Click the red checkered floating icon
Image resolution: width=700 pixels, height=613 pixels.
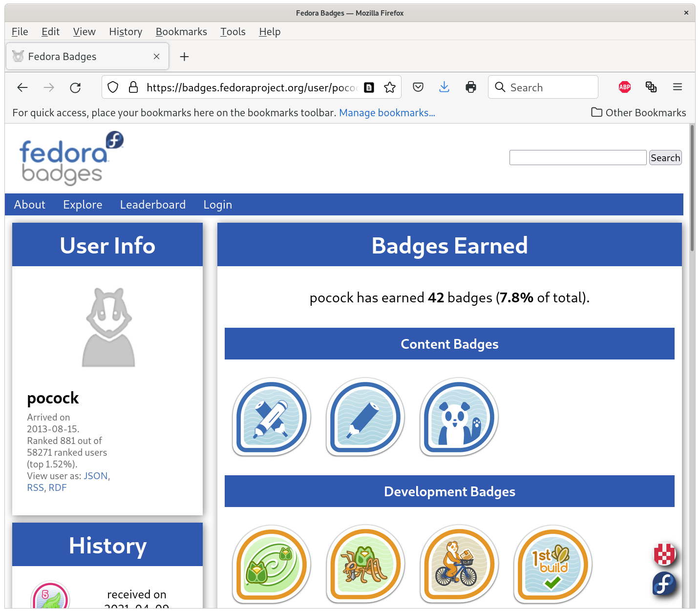pos(665,554)
